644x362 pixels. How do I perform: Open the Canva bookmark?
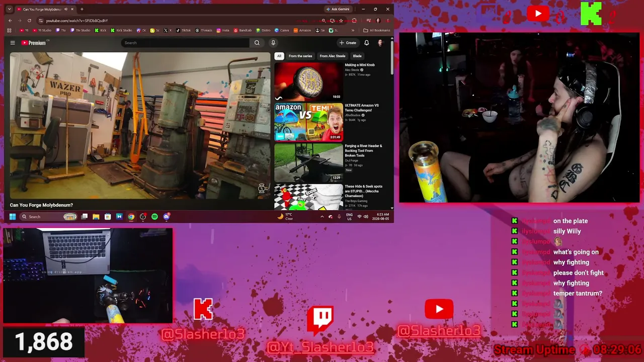click(282, 30)
